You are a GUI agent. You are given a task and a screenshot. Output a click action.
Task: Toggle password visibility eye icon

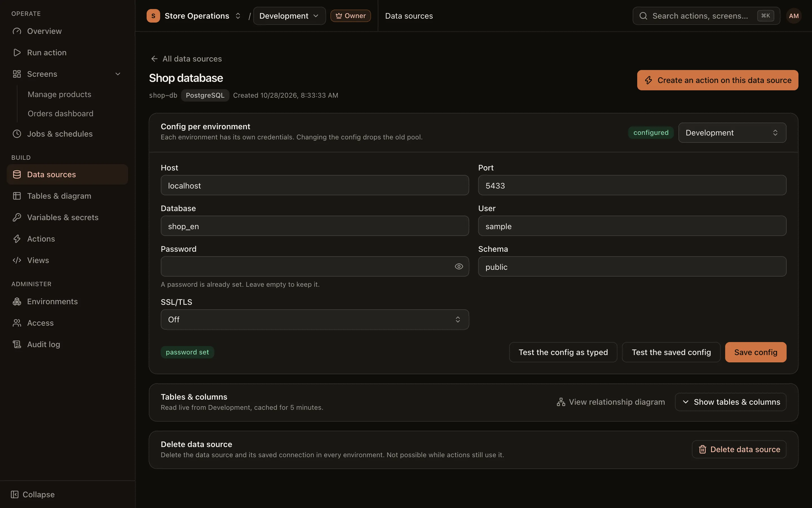(x=459, y=266)
